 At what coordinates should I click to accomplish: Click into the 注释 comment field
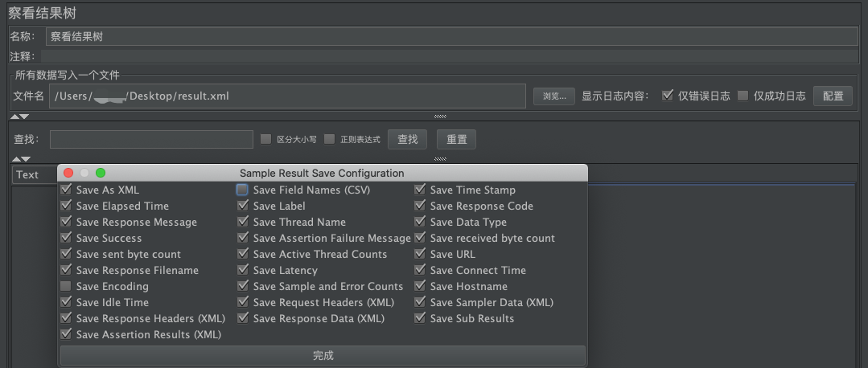[x=450, y=56]
